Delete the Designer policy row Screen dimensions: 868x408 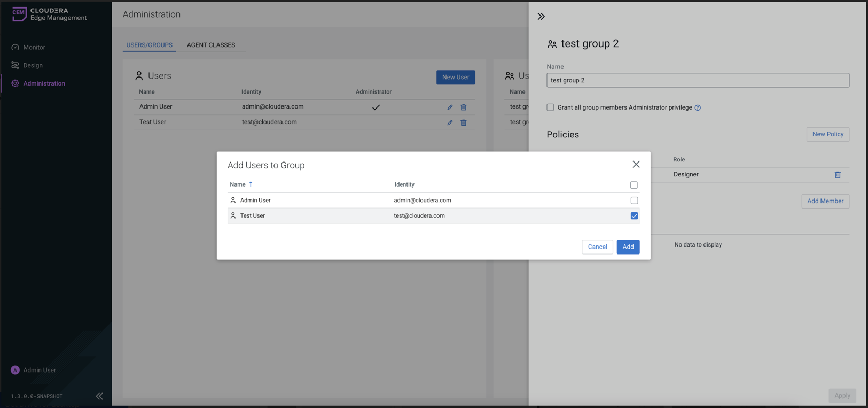click(838, 175)
